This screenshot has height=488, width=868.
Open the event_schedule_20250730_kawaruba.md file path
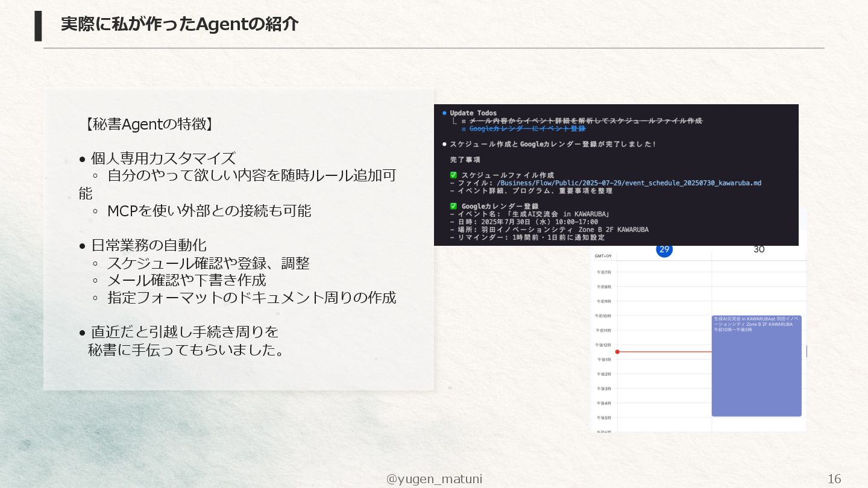click(x=629, y=183)
